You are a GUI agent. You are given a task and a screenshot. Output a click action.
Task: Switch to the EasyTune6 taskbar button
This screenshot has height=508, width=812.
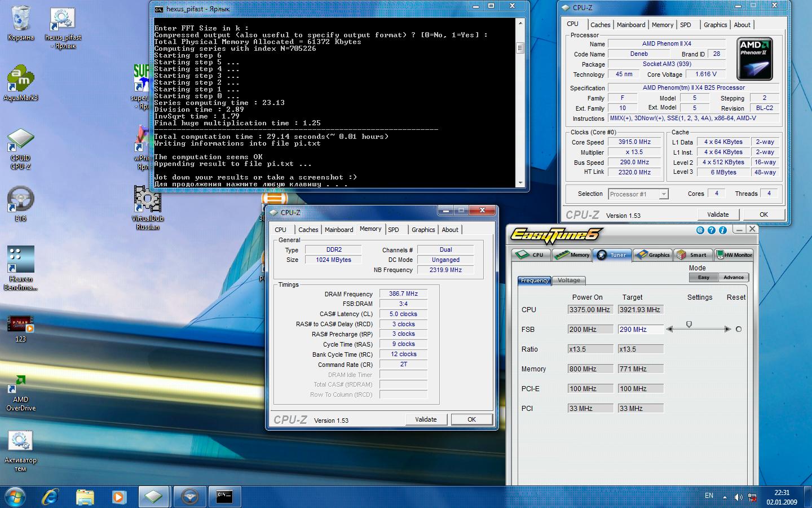pos(189,497)
